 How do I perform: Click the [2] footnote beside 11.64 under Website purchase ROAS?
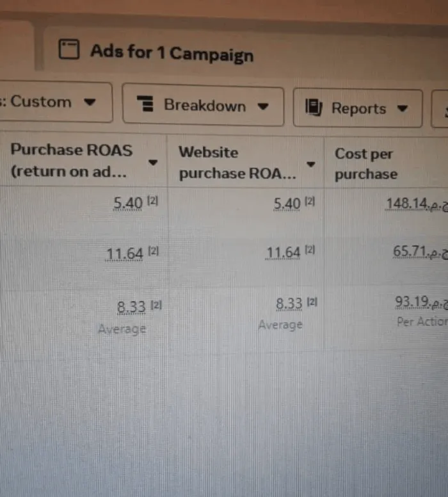(310, 250)
